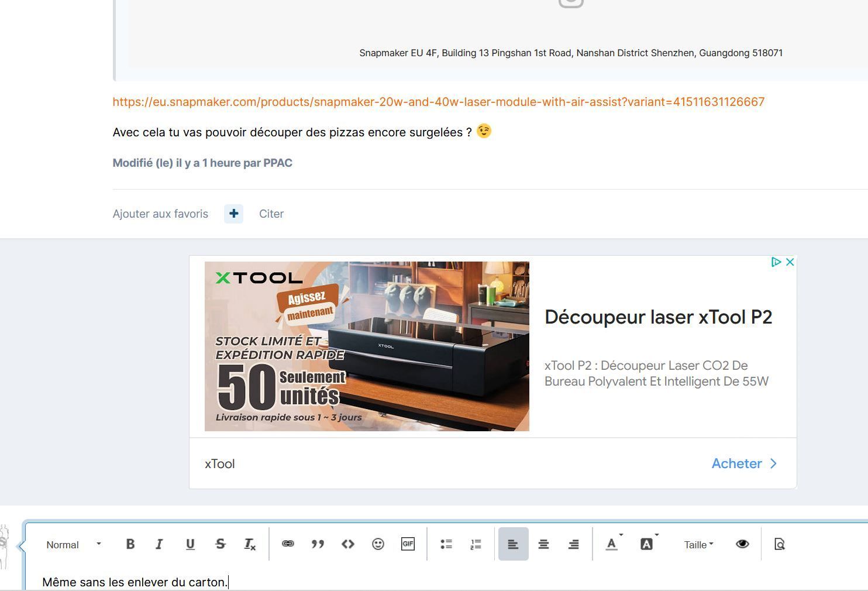Screen dimensions: 868x591
Task: Click Citer to quote the post
Action: 271,214
